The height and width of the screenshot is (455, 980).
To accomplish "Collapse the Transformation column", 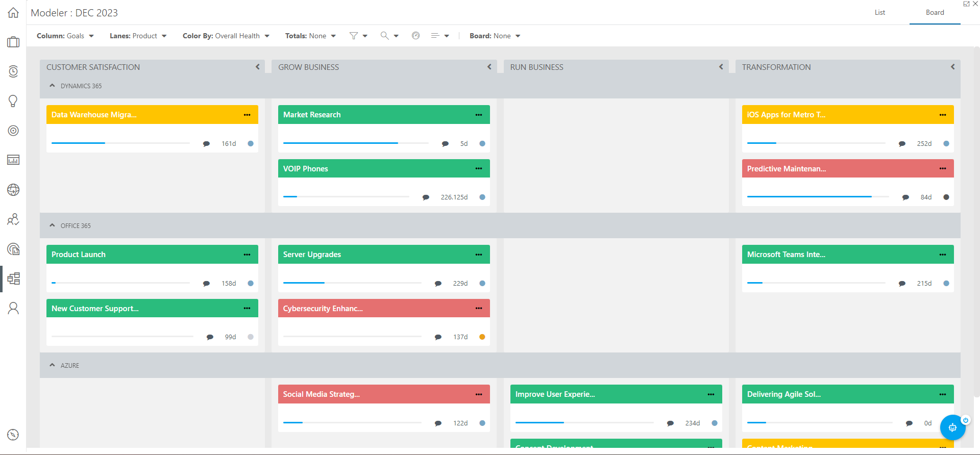I will [x=953, y=67].
